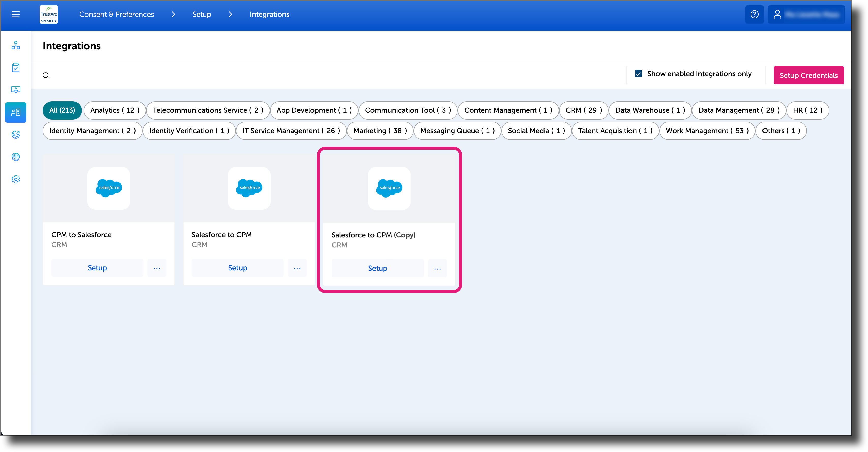This screenshot has height=452, width=868.
Task: Click Salesforce logo on Salesforce to CPM card
Action: tap(249, 188)
